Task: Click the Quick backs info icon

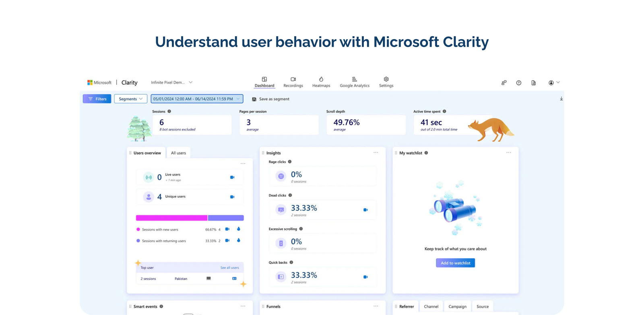Action: pyautogui.click(x=291, y=262)
